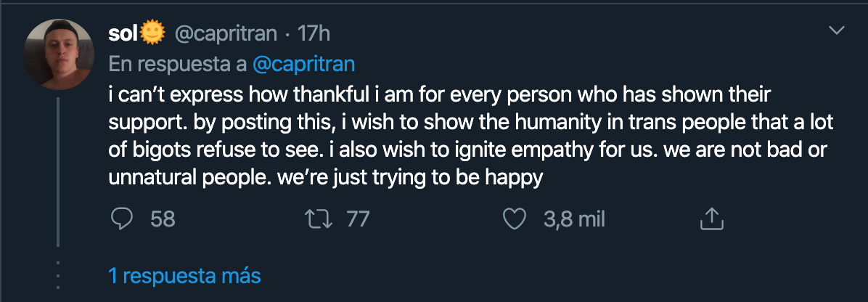Click the display name "sol"

(x=123, y=33)
